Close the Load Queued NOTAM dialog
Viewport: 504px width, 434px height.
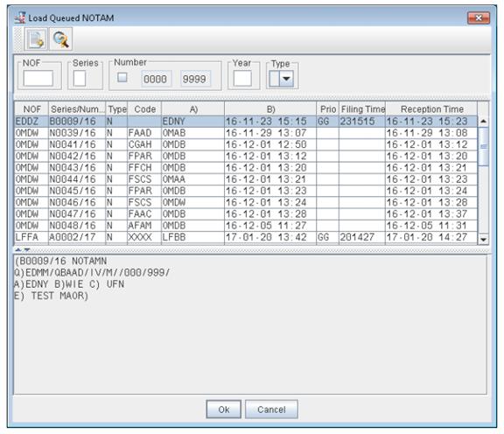pyautogui.click(x=479, y=18)
